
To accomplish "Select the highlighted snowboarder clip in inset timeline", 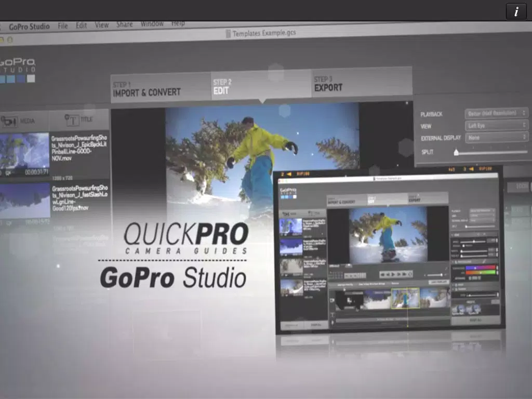I will [x=405, y=298].
